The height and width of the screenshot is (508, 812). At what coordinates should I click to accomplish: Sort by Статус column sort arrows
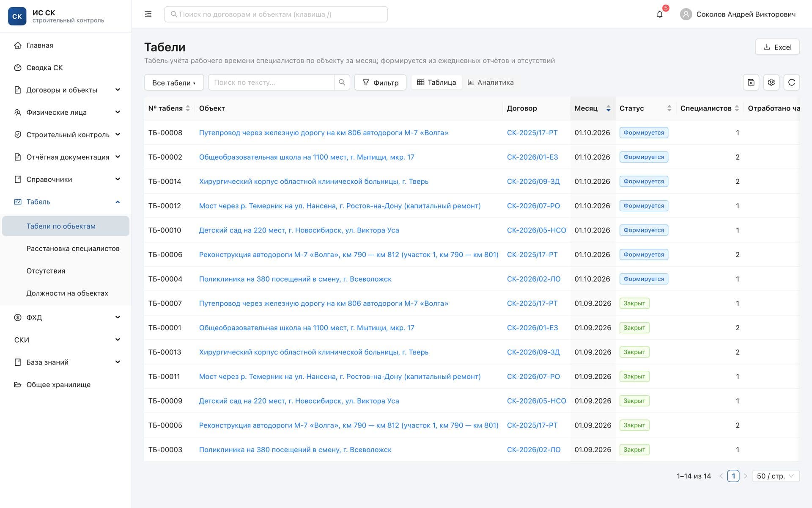coord(669,108)
